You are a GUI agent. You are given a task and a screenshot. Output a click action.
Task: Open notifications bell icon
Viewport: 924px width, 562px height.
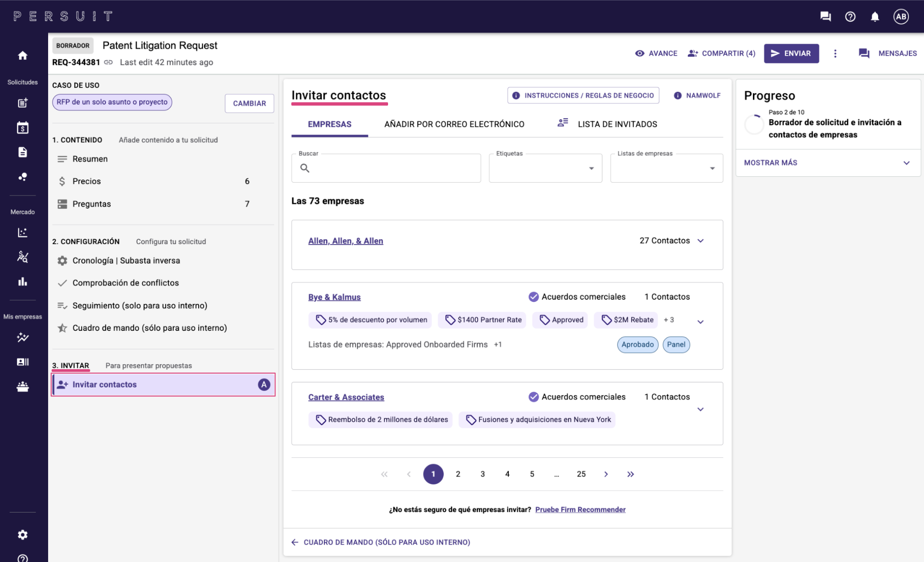[875, 16]
